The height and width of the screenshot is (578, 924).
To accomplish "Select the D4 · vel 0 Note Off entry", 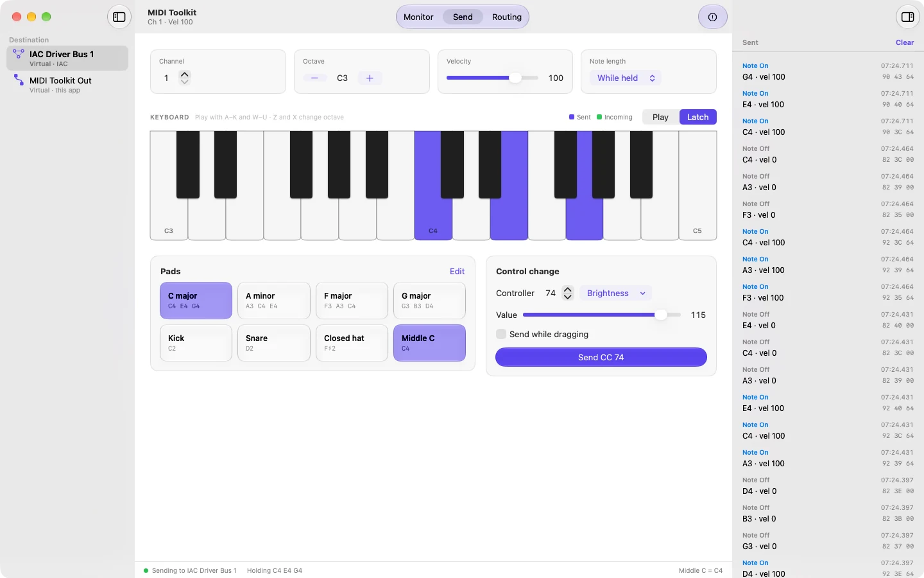I will pos(828,486).
